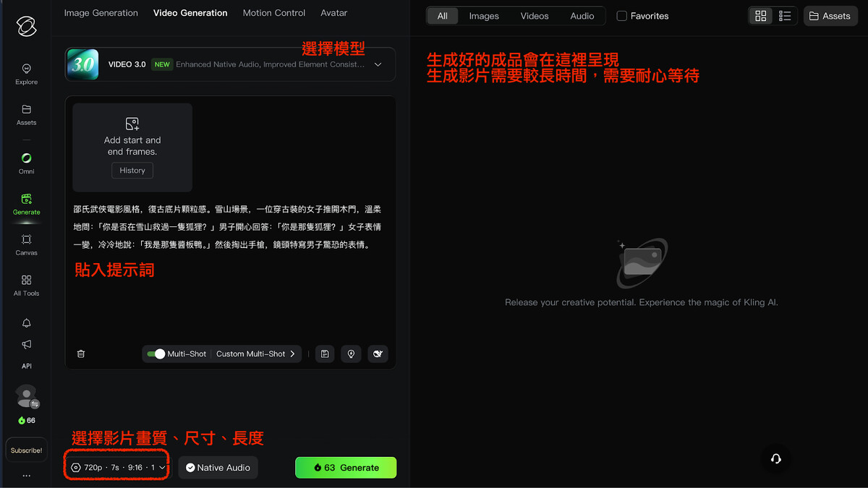Switch to the Motion Control tab
This screenshot has height=488, width=868.
click(x=273, y=13)
